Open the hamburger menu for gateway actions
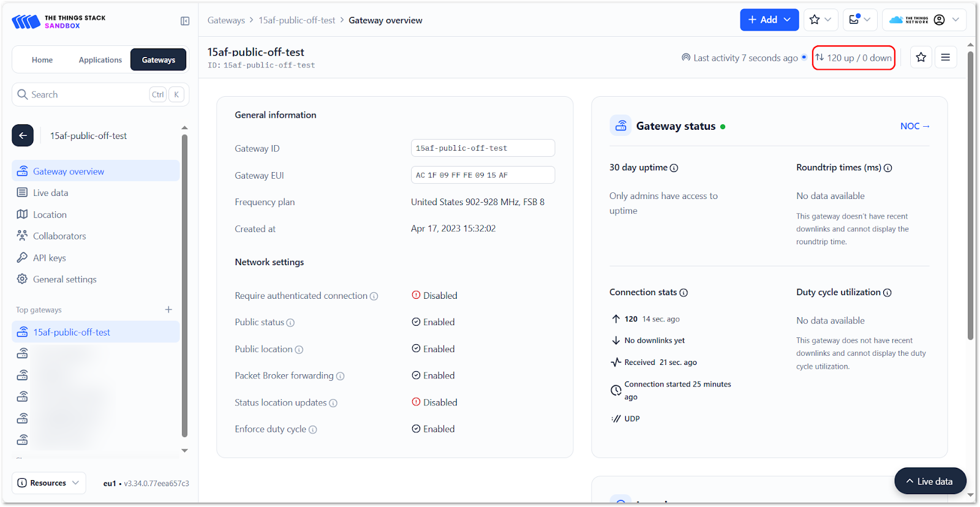 [946, 58]
